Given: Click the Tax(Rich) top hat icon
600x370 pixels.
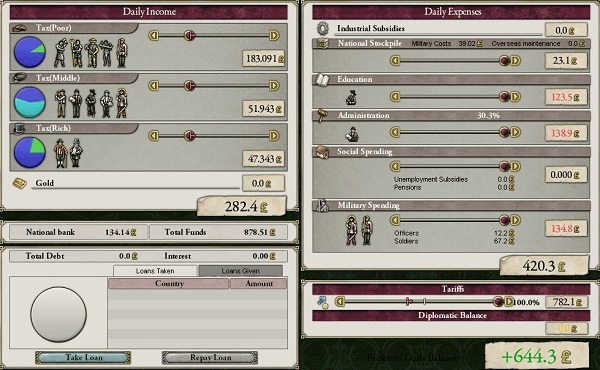Looking at the screenshot, I should (x=20, y=129).
